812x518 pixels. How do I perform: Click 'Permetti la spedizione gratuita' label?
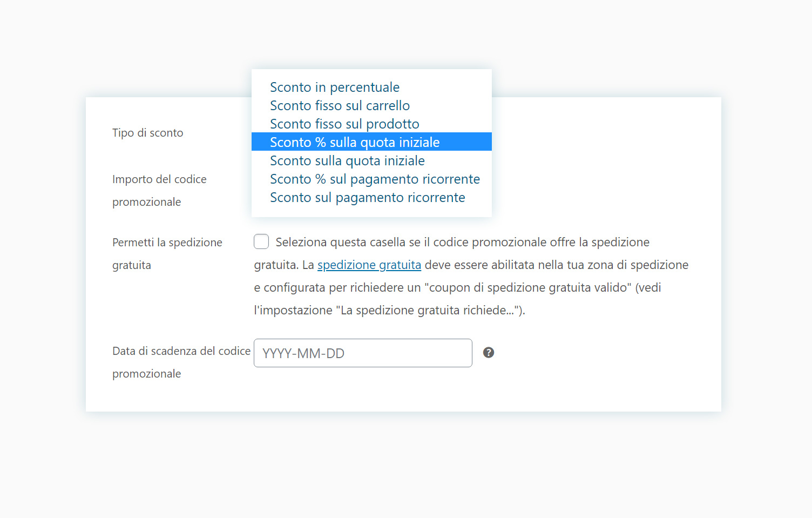click(167, 254)
